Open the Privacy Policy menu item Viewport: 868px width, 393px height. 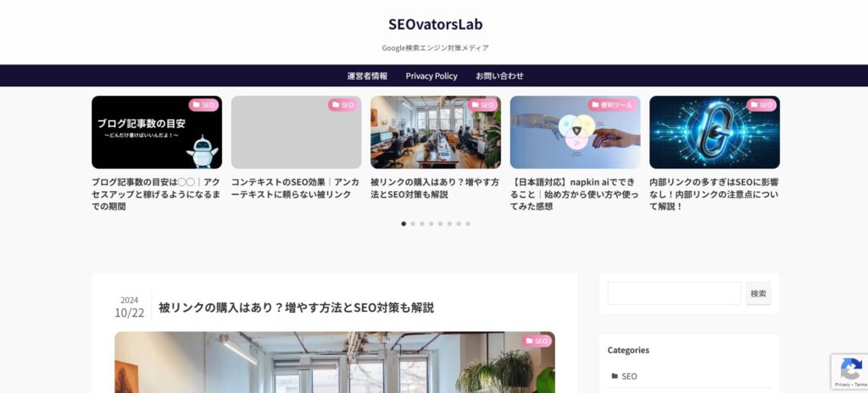click(431, 76)
